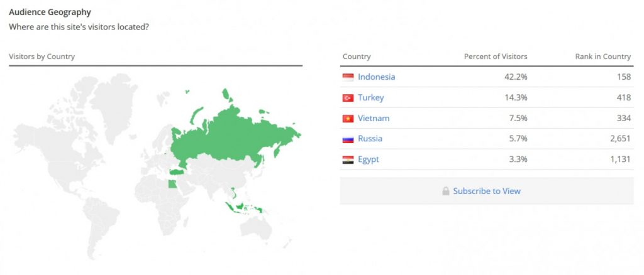Open the Russia country link

point(370,139)
